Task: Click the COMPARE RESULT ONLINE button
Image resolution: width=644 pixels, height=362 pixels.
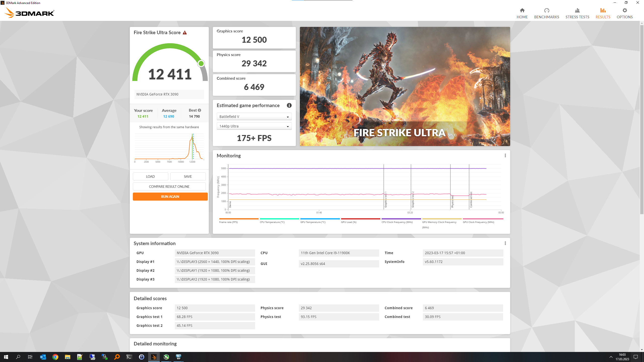Action: pyautogui.click(x=169, y=187)
